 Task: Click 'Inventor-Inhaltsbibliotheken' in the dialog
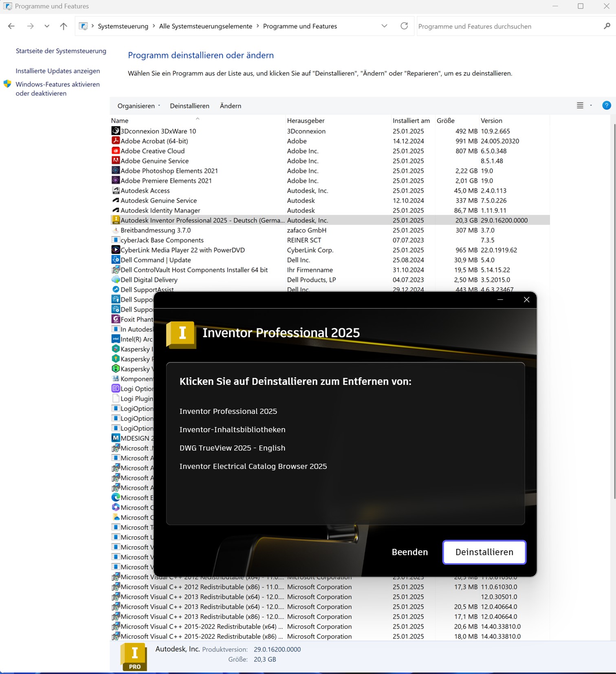coord(232,430)
